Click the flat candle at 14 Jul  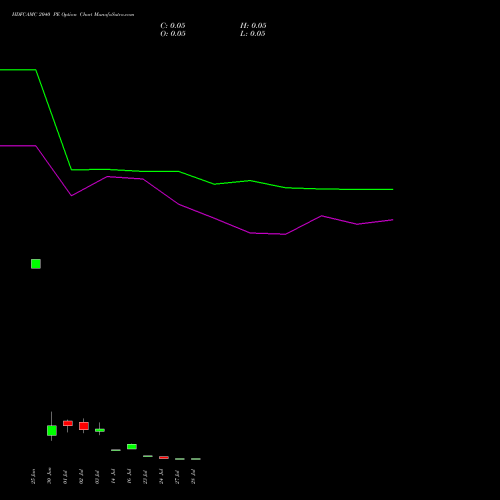click(116, 450)
